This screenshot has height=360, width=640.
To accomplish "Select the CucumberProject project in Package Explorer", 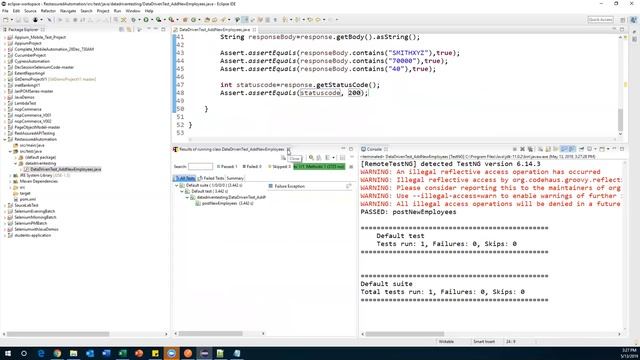I will pos(30,55).
